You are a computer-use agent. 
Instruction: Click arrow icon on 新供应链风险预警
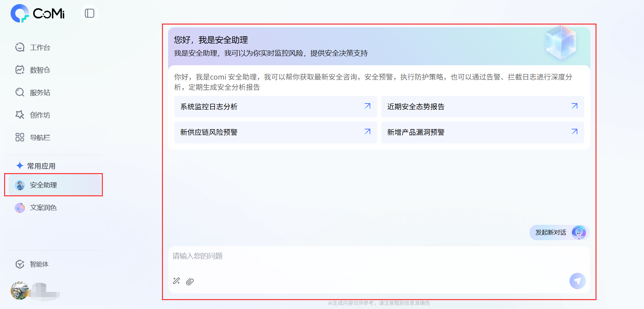coord(368,131)
